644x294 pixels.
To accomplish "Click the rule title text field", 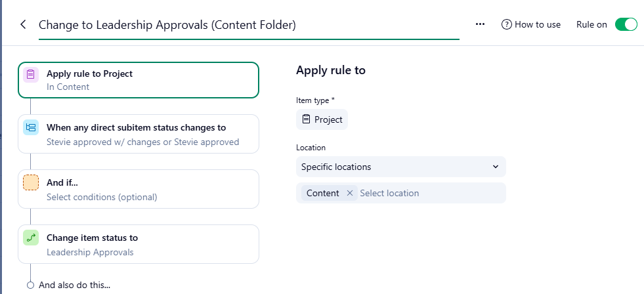I will pos(248,25).
